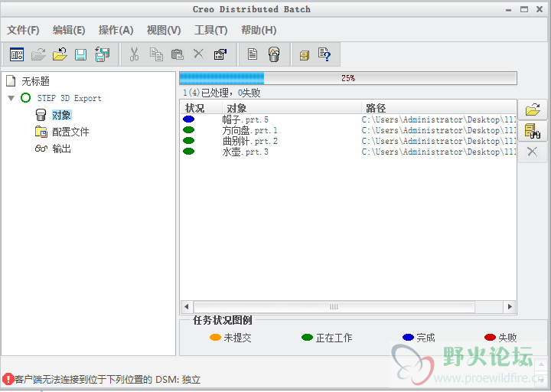Image resolution: width=551 pixels, height=392 pixels.
Task: Open the 视图(V) menu
Action: [x=164, y=30]
